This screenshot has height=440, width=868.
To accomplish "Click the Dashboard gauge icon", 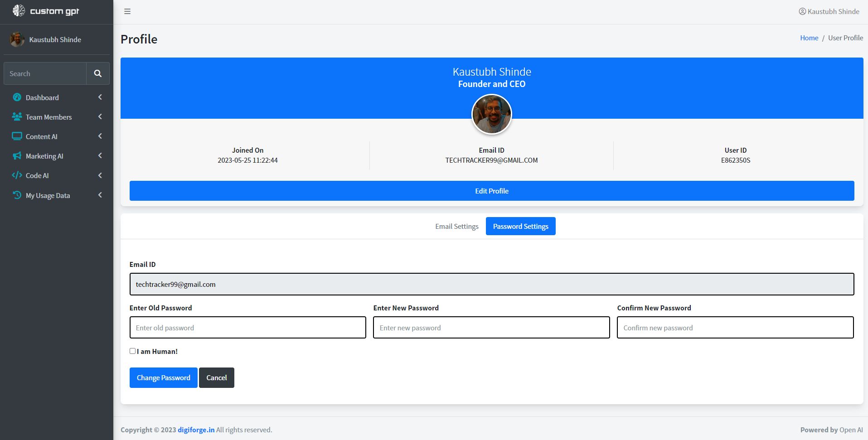I will [17, 97].
